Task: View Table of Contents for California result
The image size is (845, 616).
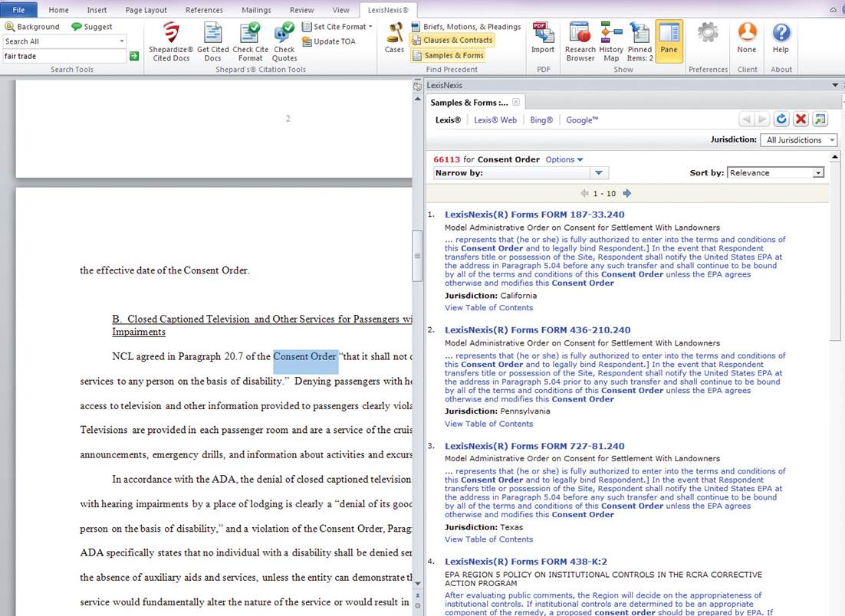Action: 488,307
